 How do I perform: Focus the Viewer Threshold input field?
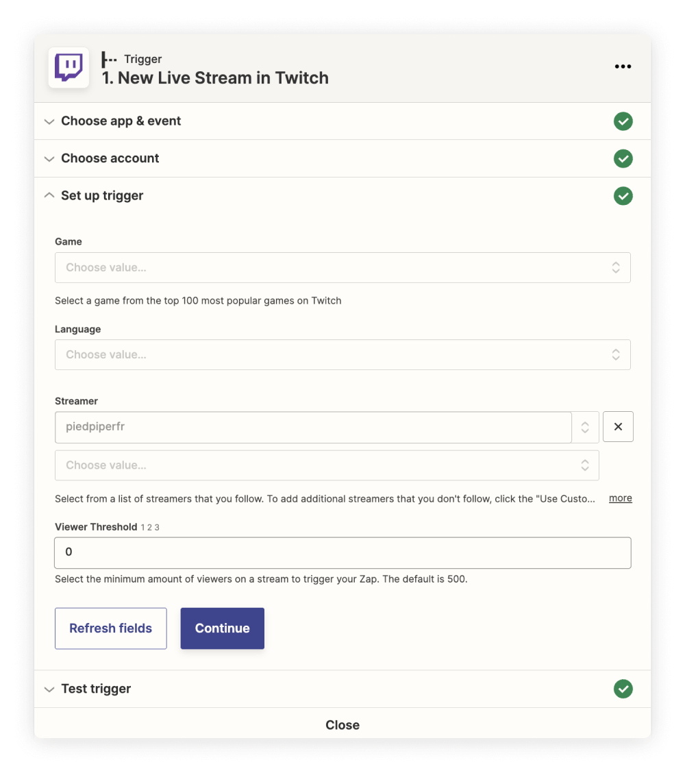pos(342,552)
